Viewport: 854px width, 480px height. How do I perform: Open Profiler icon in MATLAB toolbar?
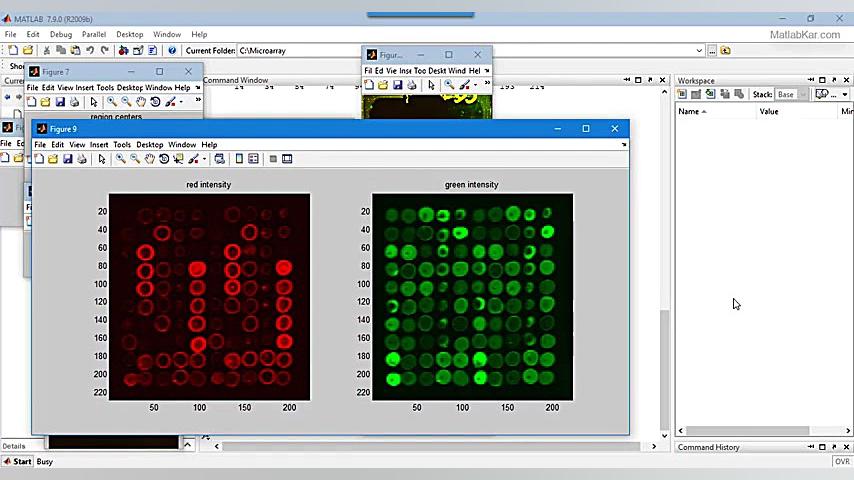click(x=152, y=50)
